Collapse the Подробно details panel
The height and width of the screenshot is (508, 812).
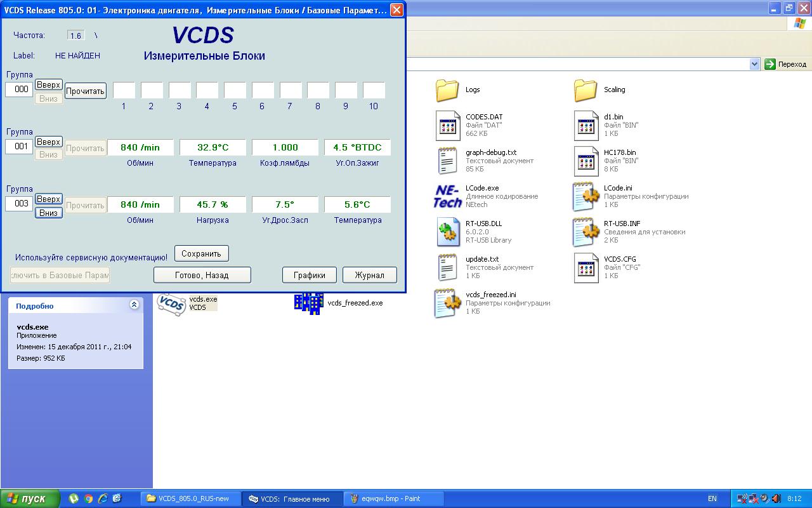coord(134,305)
